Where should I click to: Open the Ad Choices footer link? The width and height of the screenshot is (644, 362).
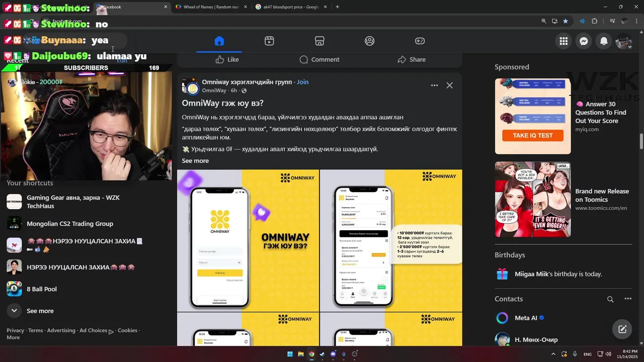[96, 331]
